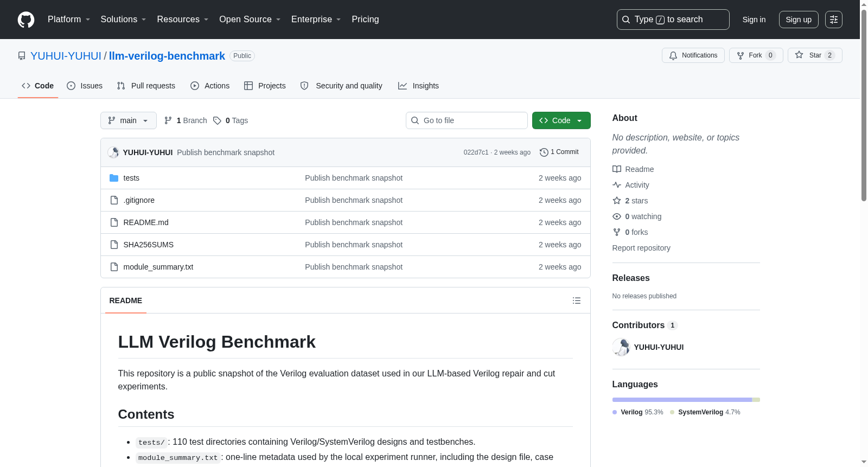Click the YUHUI-YUHUI contributor name link

click(659, 347)
